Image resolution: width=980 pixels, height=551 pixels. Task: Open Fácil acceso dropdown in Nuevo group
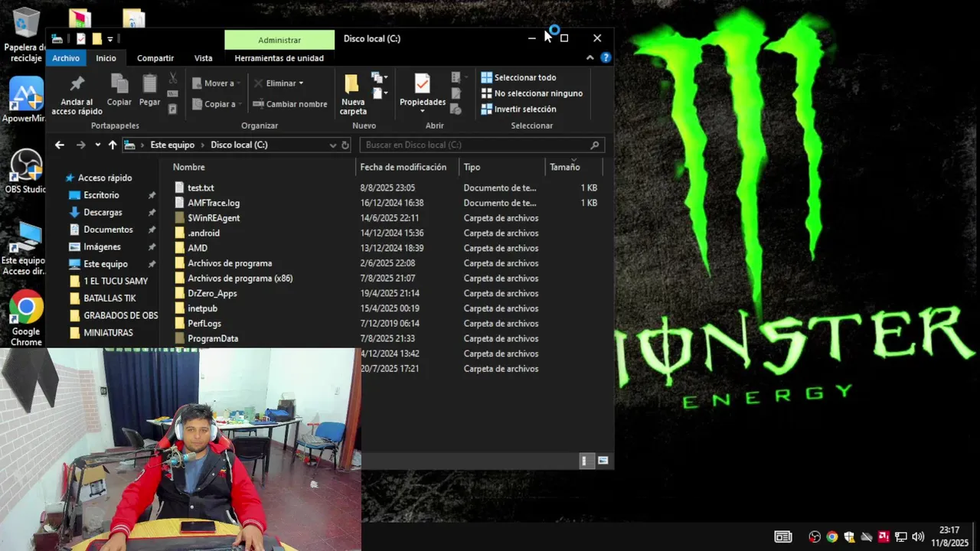(379, 93)
